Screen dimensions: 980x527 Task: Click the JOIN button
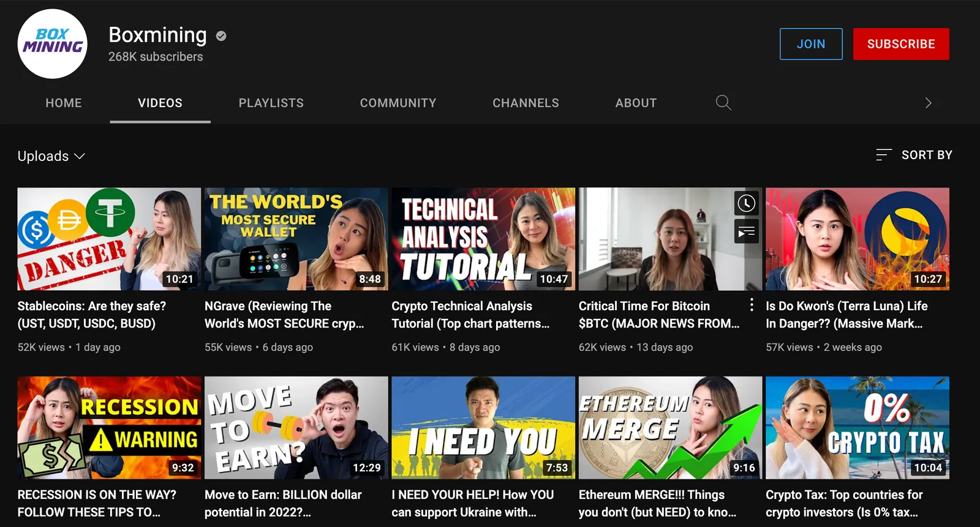point(811,44)
